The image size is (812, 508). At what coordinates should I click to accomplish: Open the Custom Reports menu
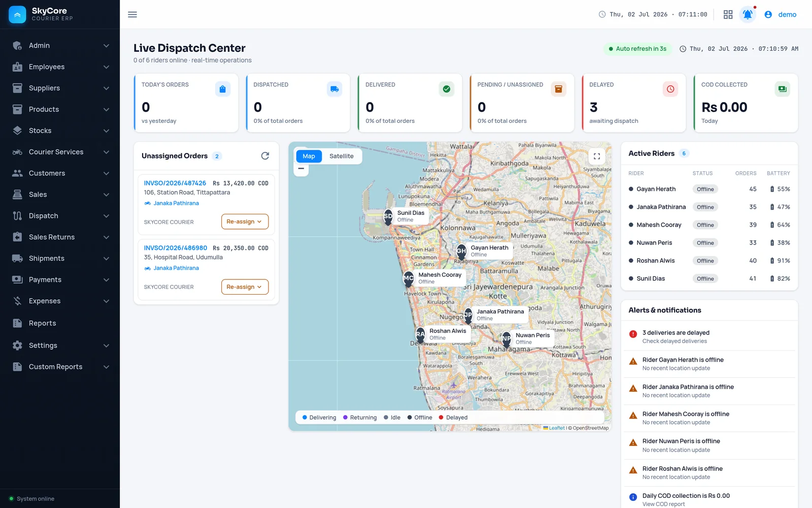click(x=60, y=367)
